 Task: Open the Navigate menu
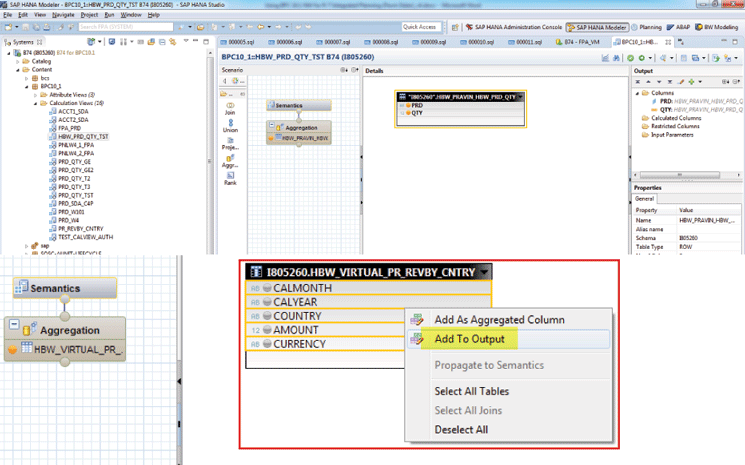(x=63, y=16)
